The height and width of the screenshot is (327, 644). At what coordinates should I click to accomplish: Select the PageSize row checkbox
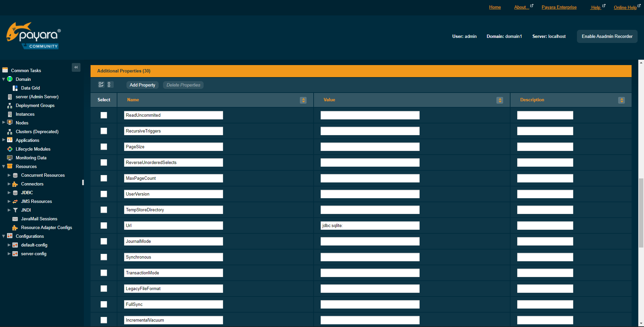click(x=104, y=147)
